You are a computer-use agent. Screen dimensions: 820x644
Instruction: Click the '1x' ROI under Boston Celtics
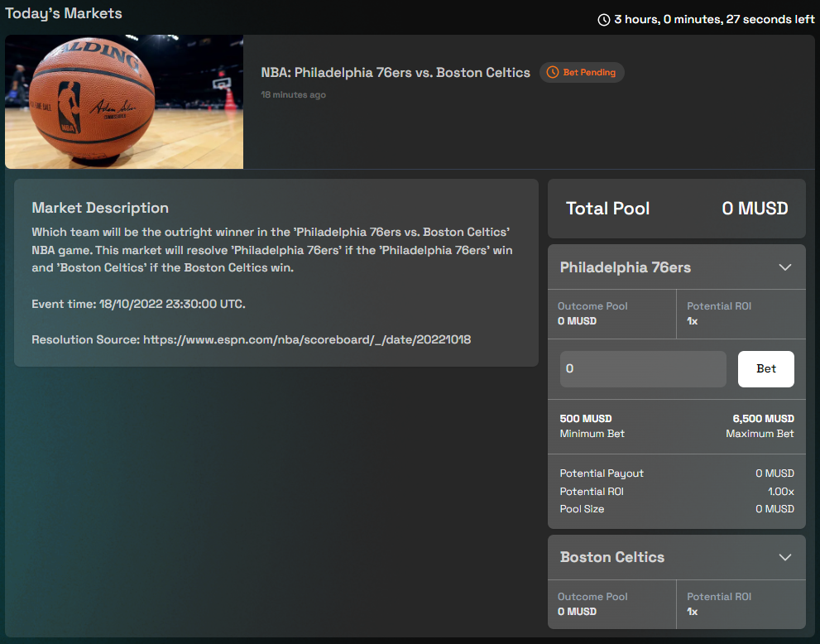click(693, 612)
